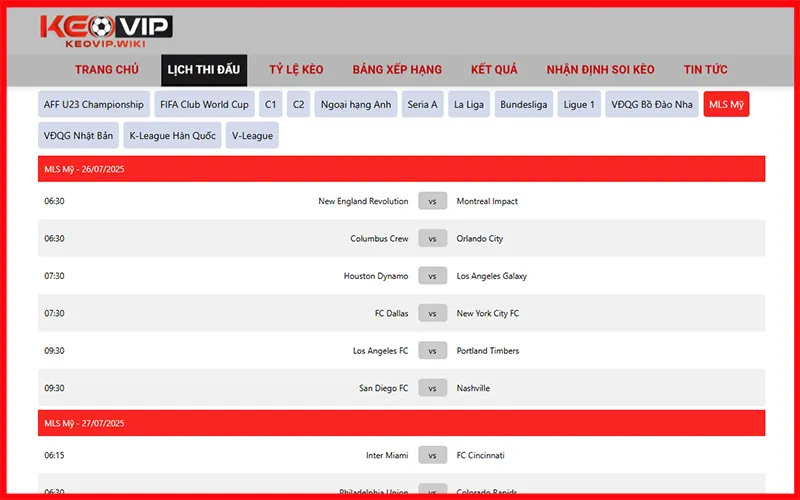
Task: Click vs button for Inter Miami match
Action: coord(432,456)
